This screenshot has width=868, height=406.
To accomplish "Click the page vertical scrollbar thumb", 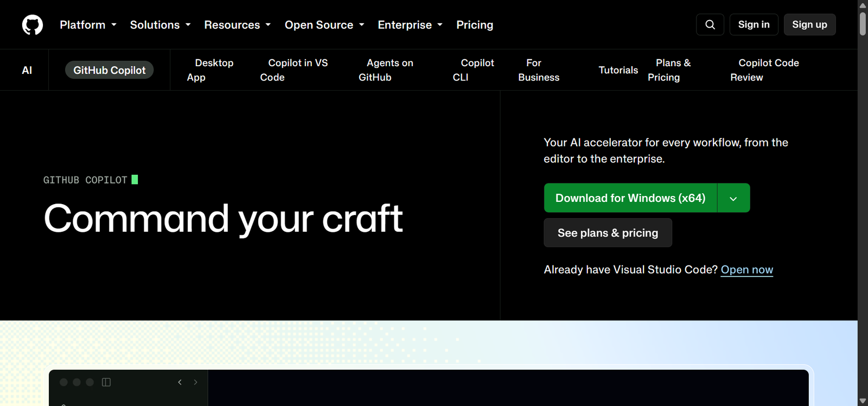I will (863, 24).
